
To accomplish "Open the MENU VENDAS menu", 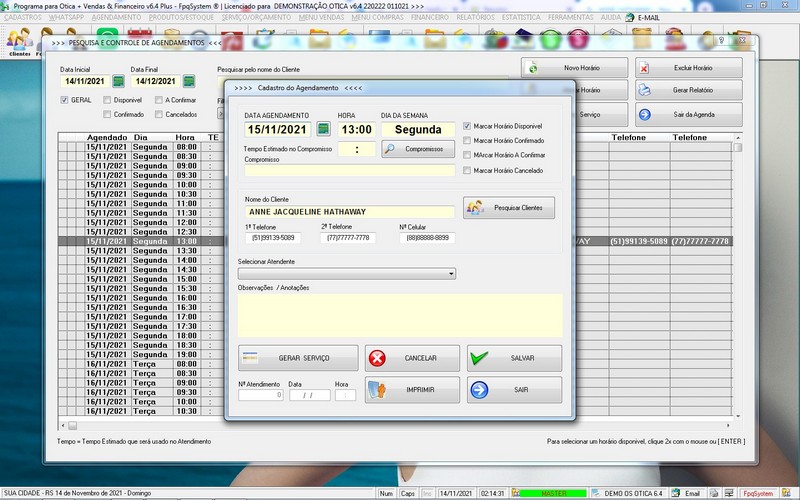I will 321,17.
